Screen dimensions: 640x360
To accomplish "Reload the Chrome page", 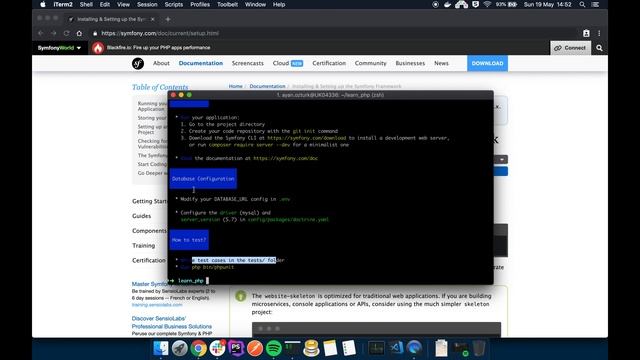I will click(x=67, y=33).
